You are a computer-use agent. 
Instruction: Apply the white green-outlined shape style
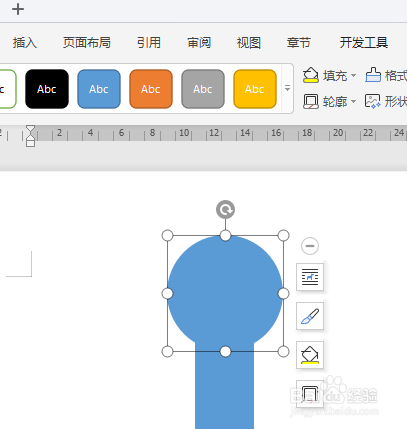click(7, 89)
